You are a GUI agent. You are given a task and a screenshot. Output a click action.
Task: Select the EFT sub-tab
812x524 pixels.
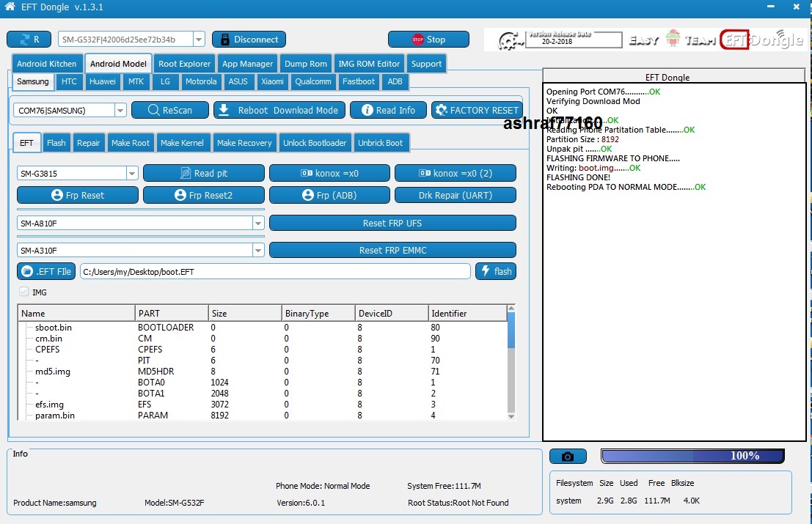(x=26, y=143)
